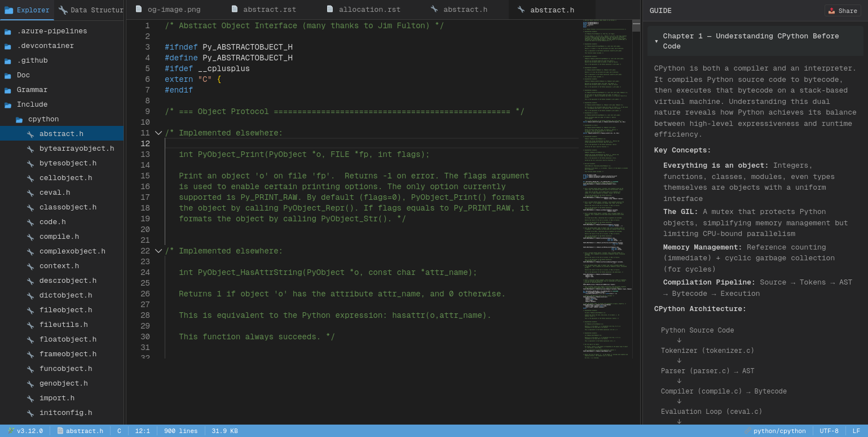Screen dimensions: 868x437
Task: Click the Grammar folder icon
Action: pos(8,90)
